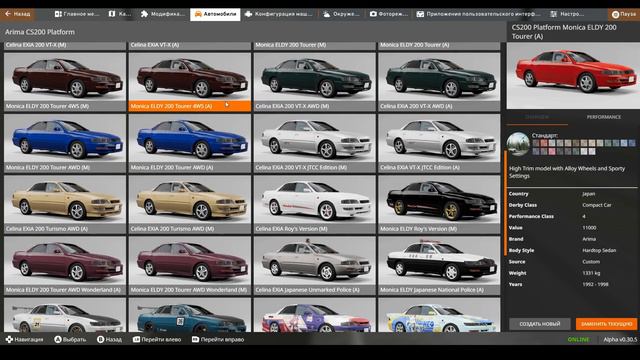Click the bottom Назад hint with B icon
Screen dimensions: 640x360
tap(109, 339)
